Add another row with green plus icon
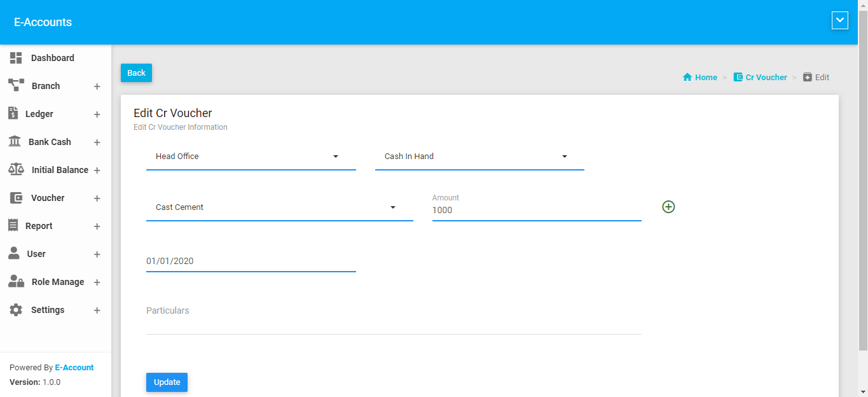This screenshot has height=397, width=868. tap(668, 207)
